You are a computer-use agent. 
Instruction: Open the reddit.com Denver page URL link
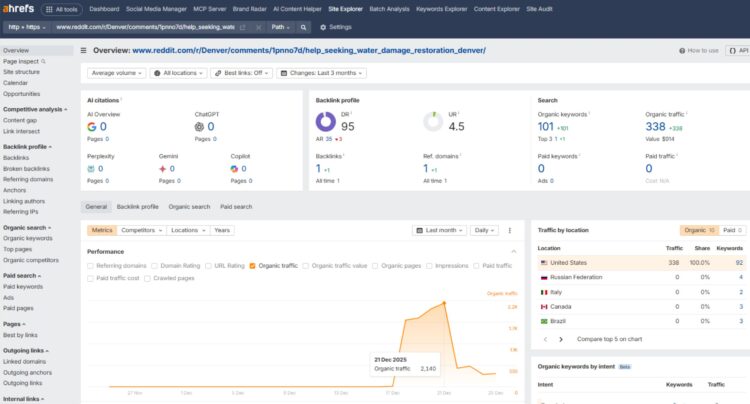tap(309, 50)
